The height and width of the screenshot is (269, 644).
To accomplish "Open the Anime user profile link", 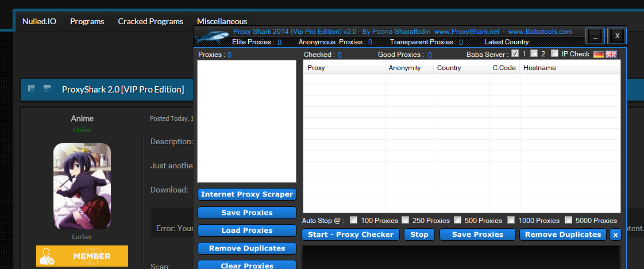I will coord(82,118).
